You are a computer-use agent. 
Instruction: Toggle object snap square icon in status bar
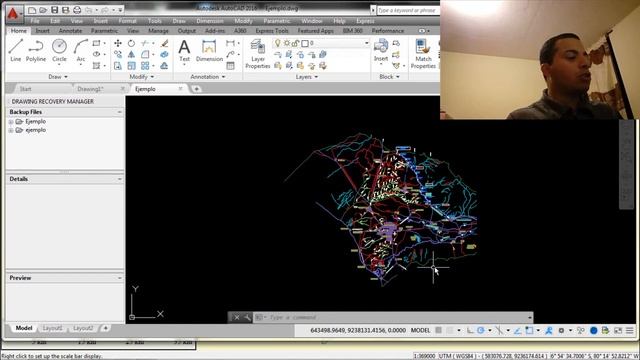coord(529,330)
